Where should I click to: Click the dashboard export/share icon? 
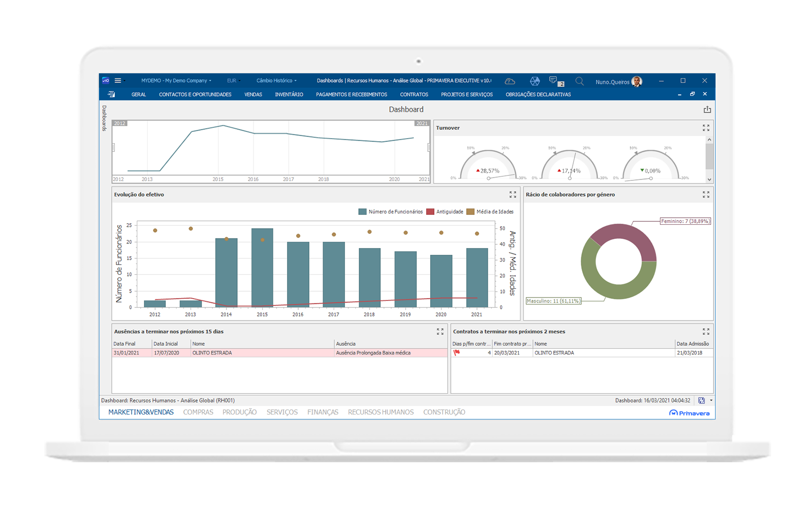(707, 110)
